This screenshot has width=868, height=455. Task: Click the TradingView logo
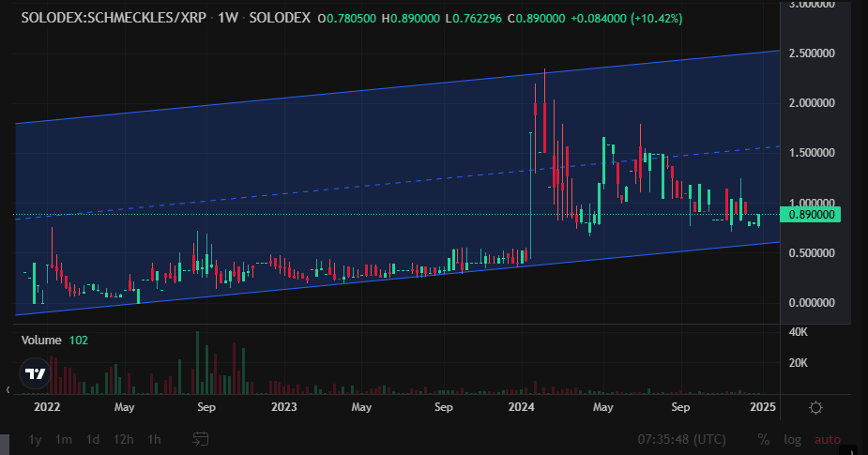tap(36, 373)
